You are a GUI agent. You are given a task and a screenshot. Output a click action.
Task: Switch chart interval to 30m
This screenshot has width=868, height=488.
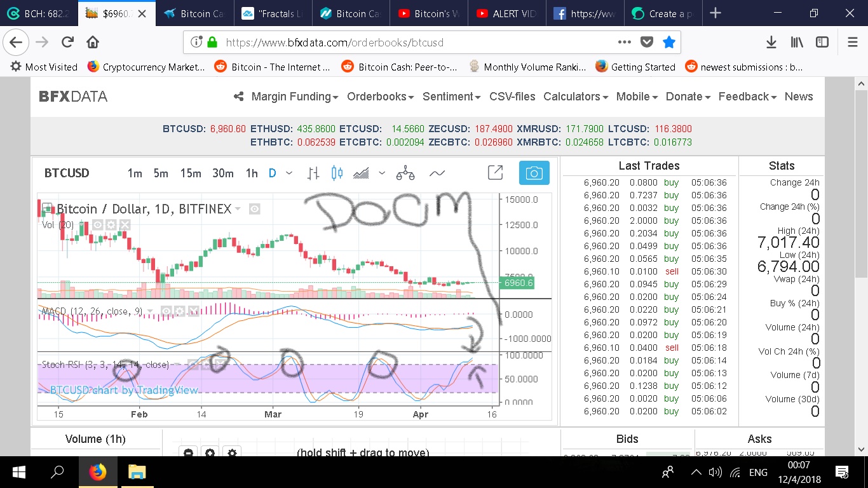click(x=223, y=173)
